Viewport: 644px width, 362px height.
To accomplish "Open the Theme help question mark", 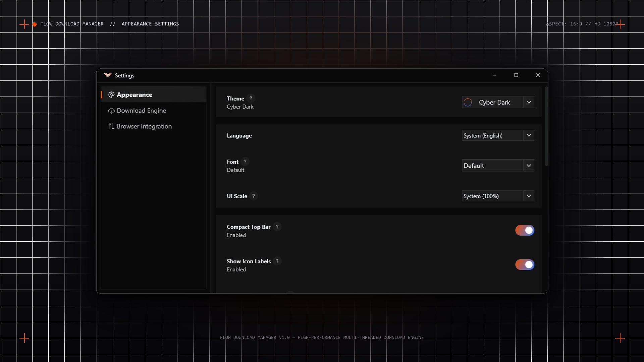I will click(x=251, y=99).
